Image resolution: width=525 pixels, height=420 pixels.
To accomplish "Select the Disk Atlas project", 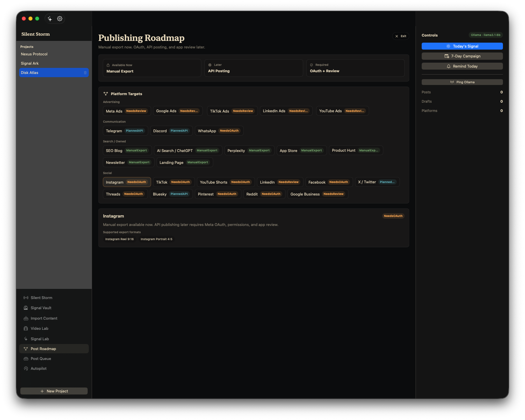I will click(54, 73).
